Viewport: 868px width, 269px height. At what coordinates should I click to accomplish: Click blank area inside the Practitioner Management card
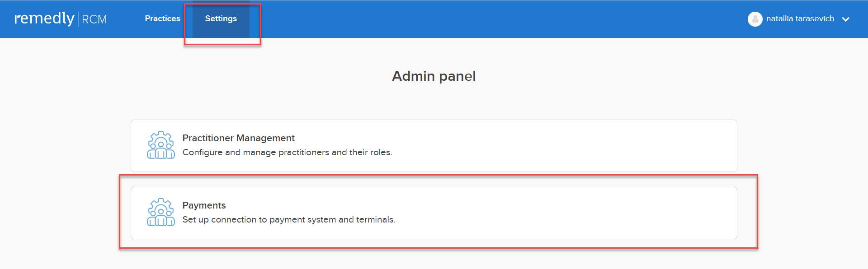tap(565, 146)
